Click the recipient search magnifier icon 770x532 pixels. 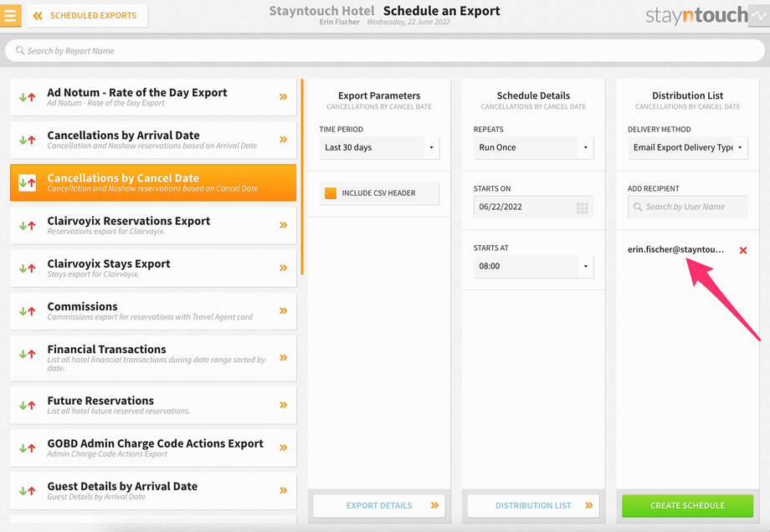tap(638, 207)
